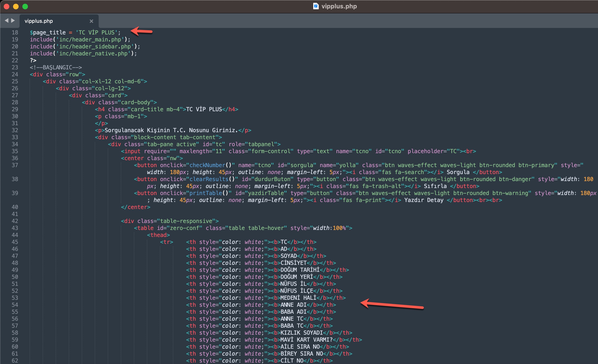Click 'inc/header_sidebar.php' string on line 20
The height and width of the screenshot is (364, 598).
(x=95, y=47)
